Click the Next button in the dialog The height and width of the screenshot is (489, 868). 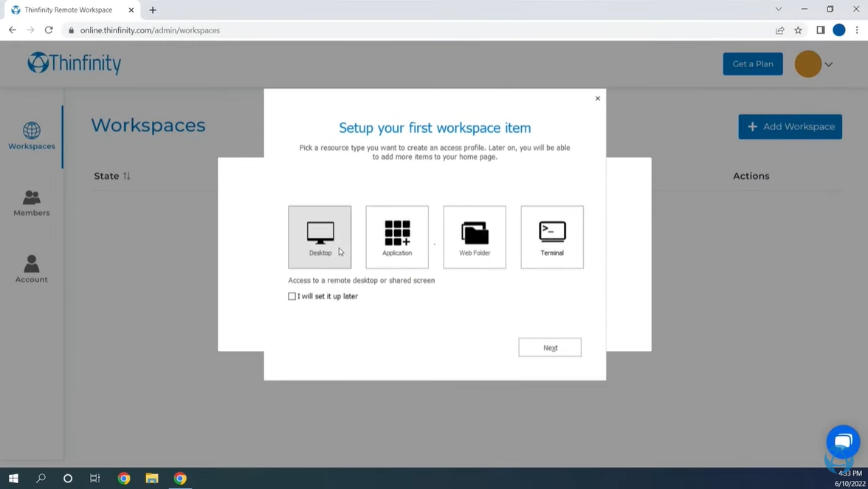550,347
